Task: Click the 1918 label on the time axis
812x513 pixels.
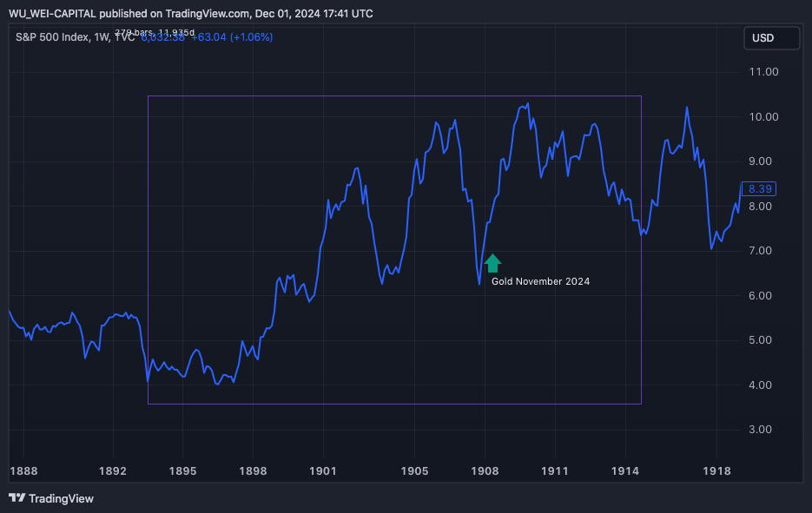Action: click(x=716, y=471)
